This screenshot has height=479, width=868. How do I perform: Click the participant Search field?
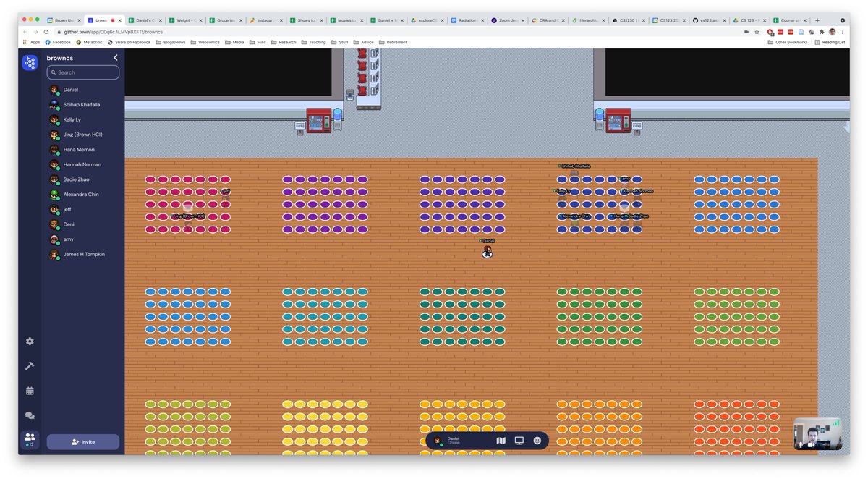[x=83, y=72]
